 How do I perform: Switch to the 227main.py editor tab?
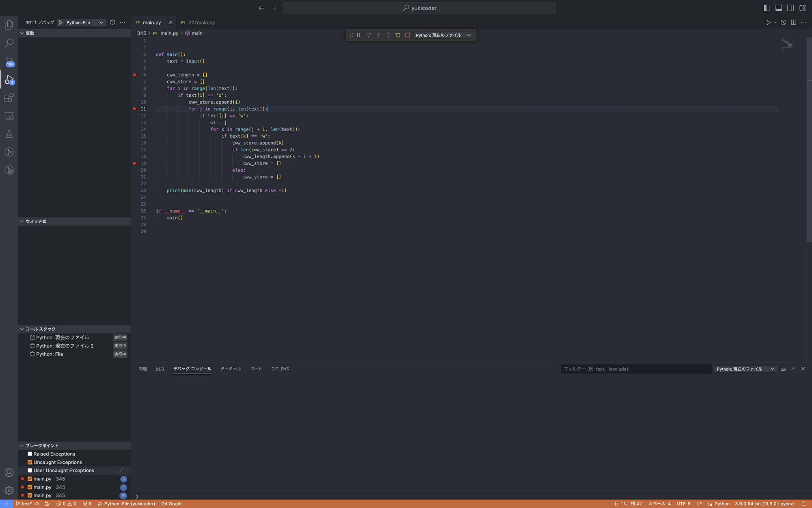(201, 22)
